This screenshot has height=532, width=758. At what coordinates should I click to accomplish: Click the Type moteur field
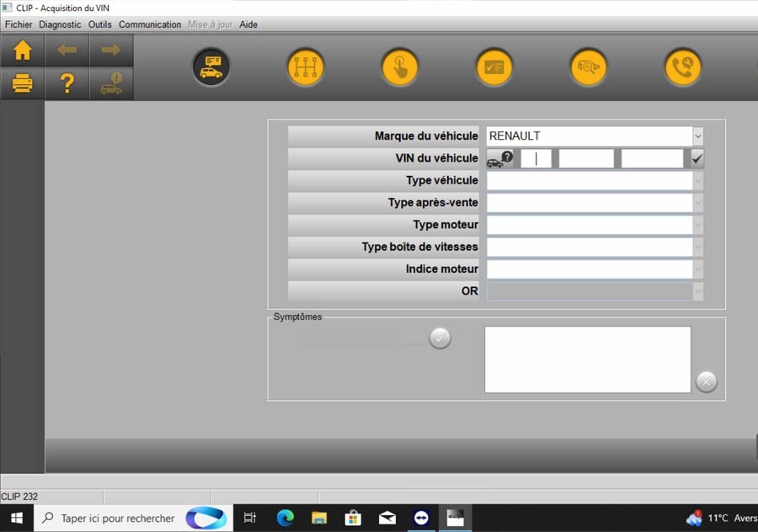[590, 225]
